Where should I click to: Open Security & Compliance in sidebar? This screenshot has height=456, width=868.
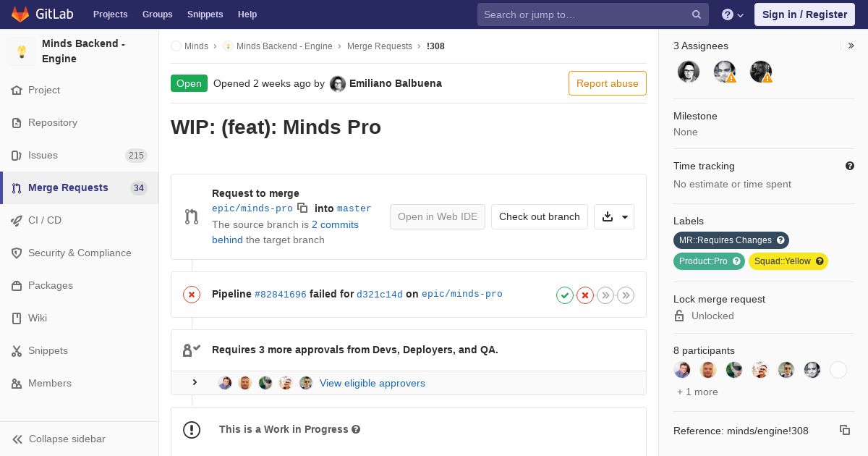click(x=80, y=253)
